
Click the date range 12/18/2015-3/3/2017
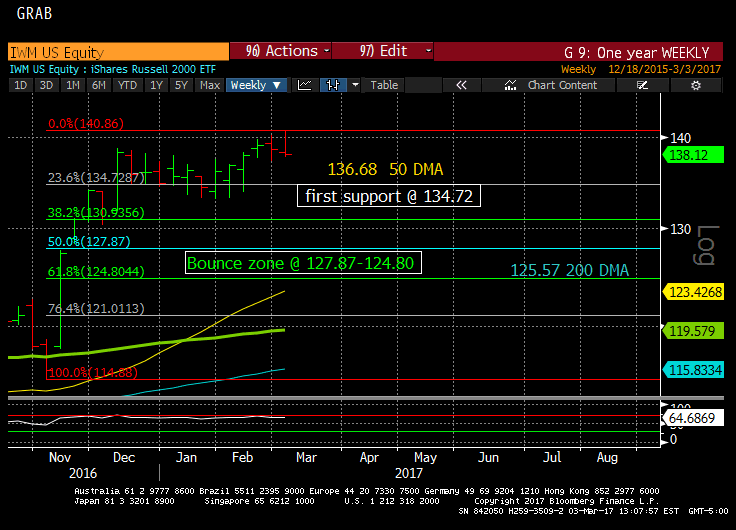pyautogui.click(x=664, y=69)
